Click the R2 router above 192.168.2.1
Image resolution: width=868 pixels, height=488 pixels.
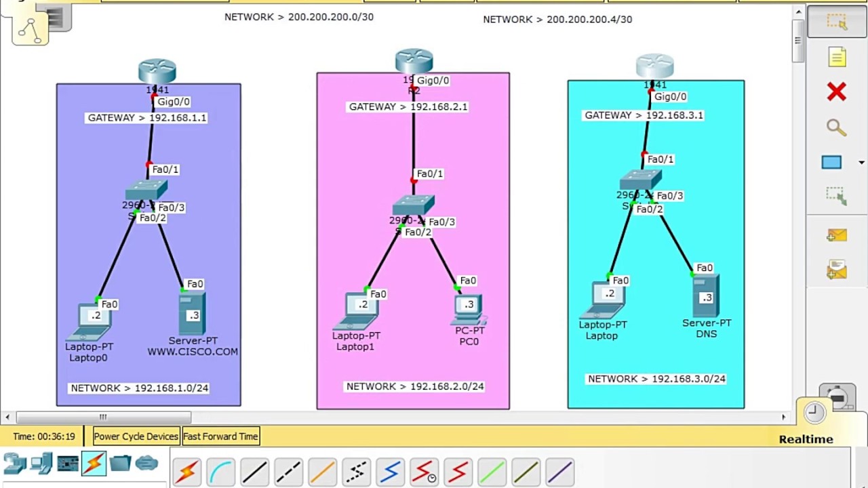(414, 60)
